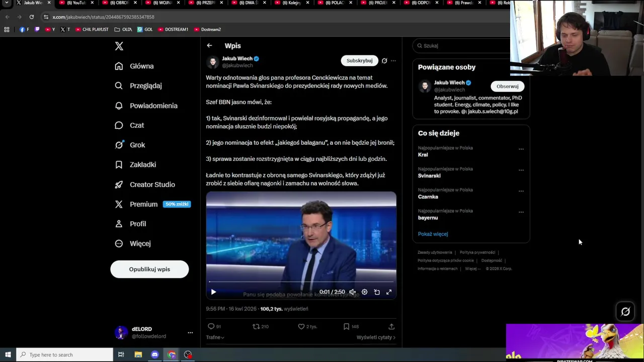Viewport: 644px width, 362px height.
Task: Unmute the video sound
Action: click(x=353, y=292)
